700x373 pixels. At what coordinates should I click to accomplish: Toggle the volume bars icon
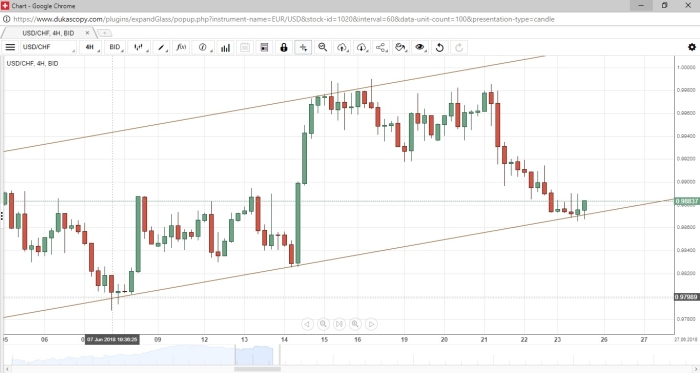pos(225,47)
